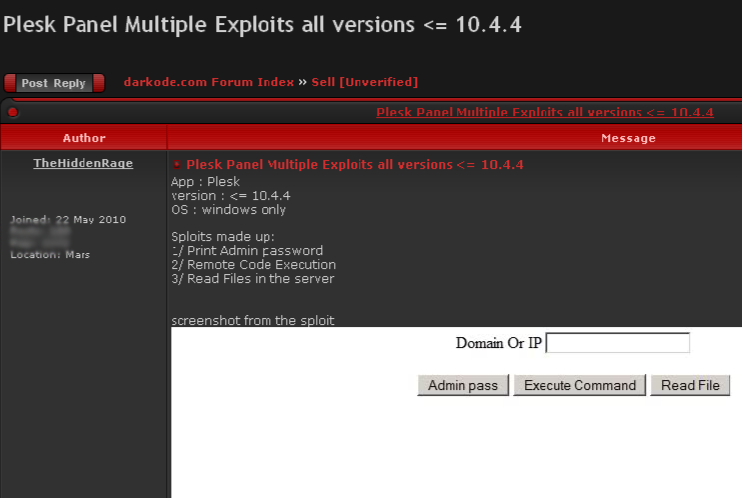Click small red post icon beside post subject
742x498 pixels.
(177, 164)
